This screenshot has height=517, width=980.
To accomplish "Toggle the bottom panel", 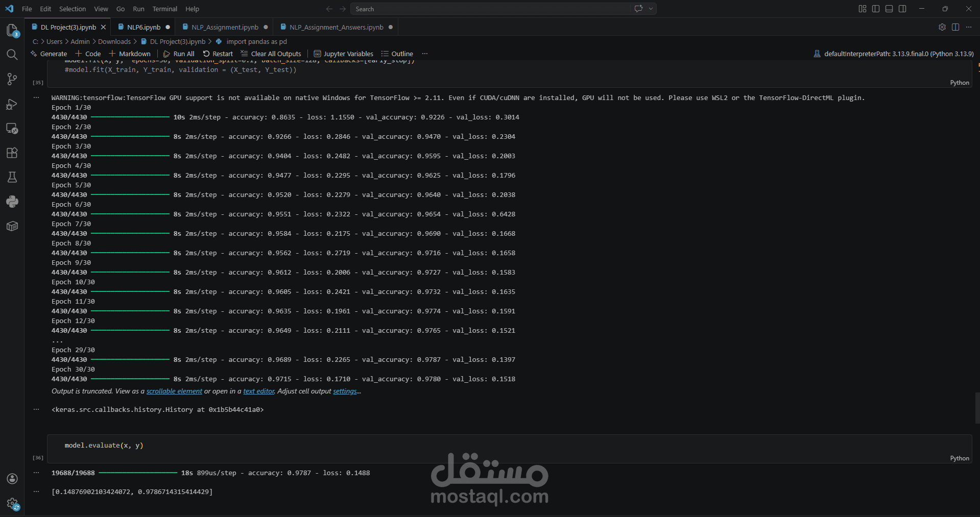I will 889,9.
